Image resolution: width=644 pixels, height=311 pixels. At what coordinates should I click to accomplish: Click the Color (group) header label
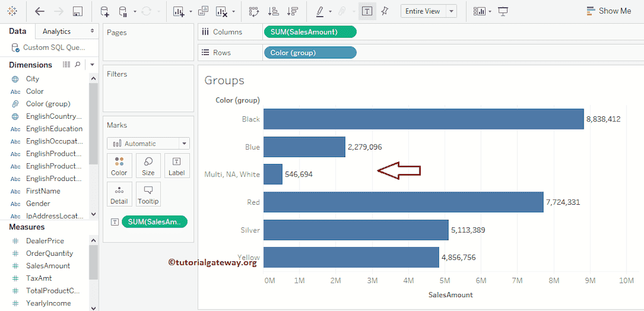pyautogui.click(x=237, y=101)
